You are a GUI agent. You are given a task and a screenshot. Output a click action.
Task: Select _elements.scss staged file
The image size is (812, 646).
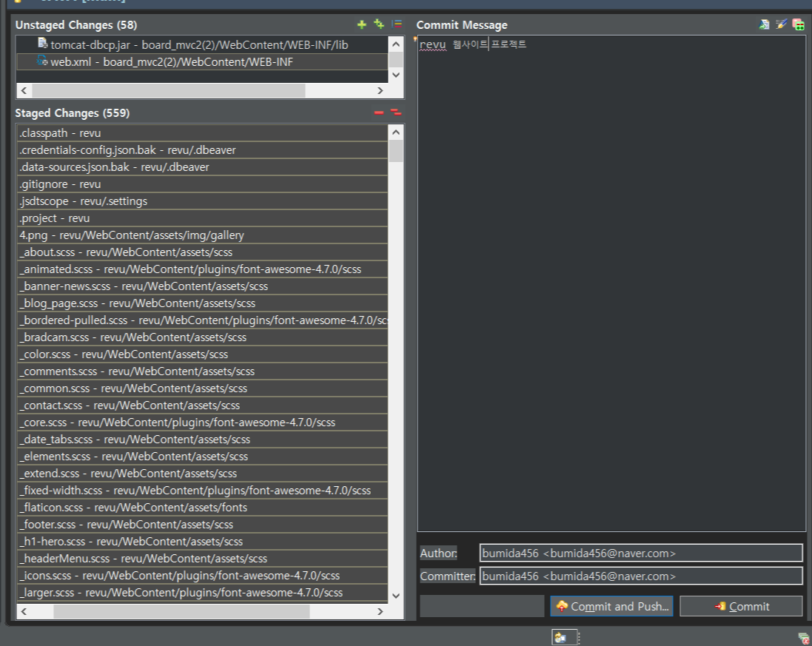pyautogui.click(x=203, y=457)
